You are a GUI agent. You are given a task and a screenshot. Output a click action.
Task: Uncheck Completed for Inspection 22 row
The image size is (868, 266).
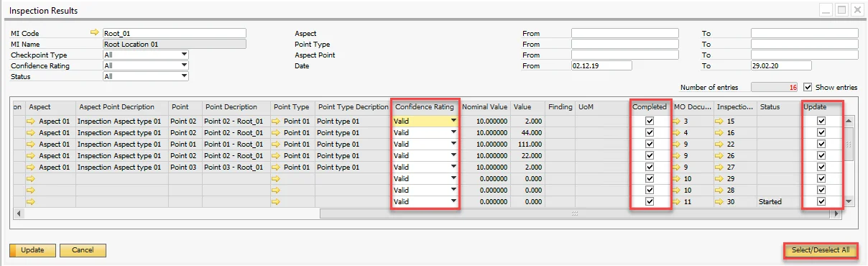pyautogui.click(x=650, y=145)
